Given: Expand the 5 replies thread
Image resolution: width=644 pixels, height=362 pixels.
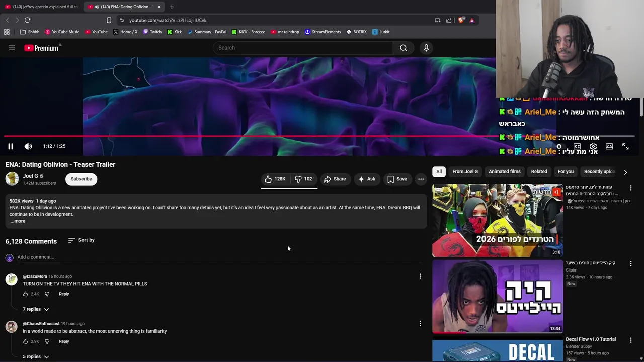Looking at the screenshot, I should coord(36,357).
